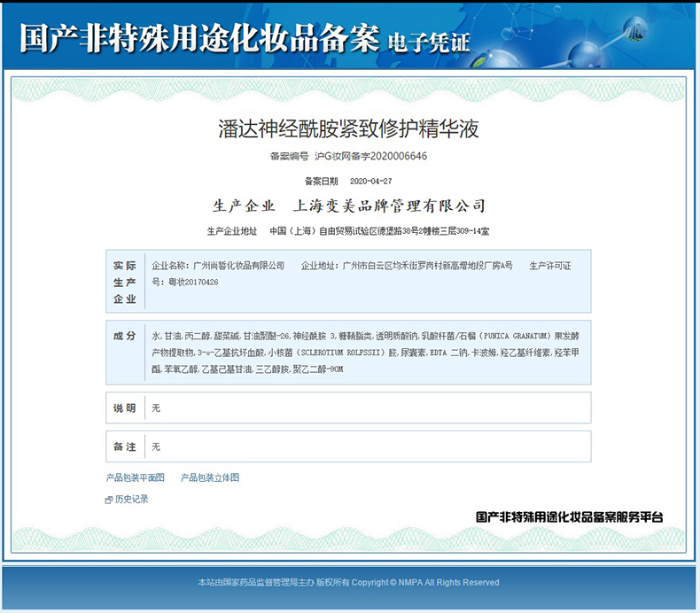Open the 产品包装平面图 link
The width and height of the screenshot is (700, 613).
click(136, 477)
